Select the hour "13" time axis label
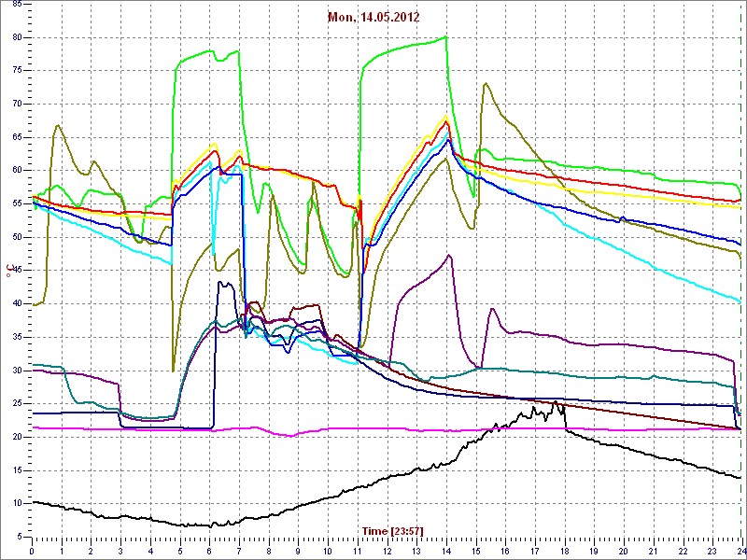This screenshot has height=560, width=747. [416, 550]
